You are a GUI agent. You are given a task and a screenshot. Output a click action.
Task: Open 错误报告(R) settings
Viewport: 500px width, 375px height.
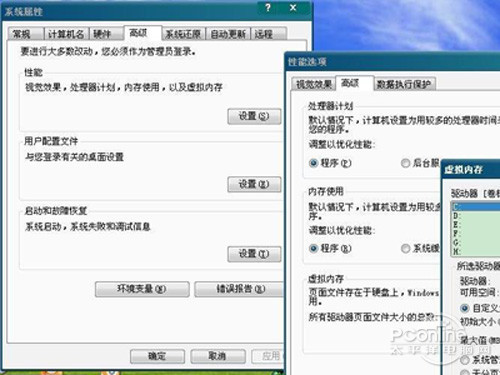tap(239, 289)
